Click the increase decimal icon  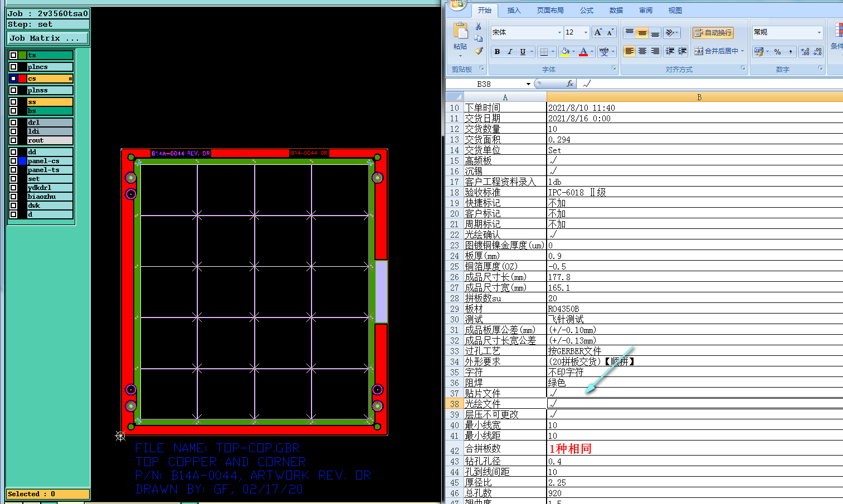pos(805,52)
